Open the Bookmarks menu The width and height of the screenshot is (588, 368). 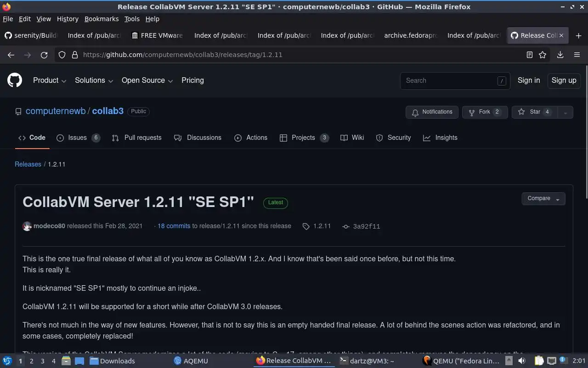click(102, 19)
